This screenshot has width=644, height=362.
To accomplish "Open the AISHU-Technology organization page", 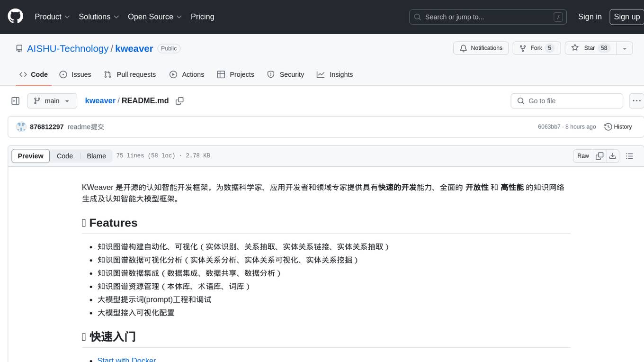I will (x=68, y=48).
